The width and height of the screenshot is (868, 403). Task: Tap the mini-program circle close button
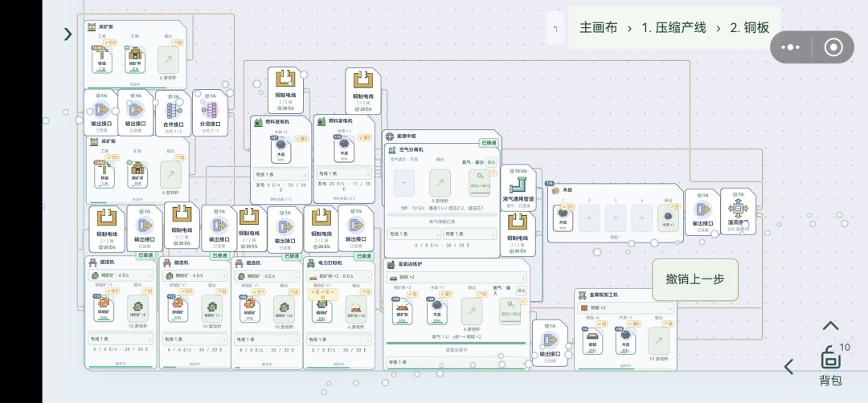[833, 47]
